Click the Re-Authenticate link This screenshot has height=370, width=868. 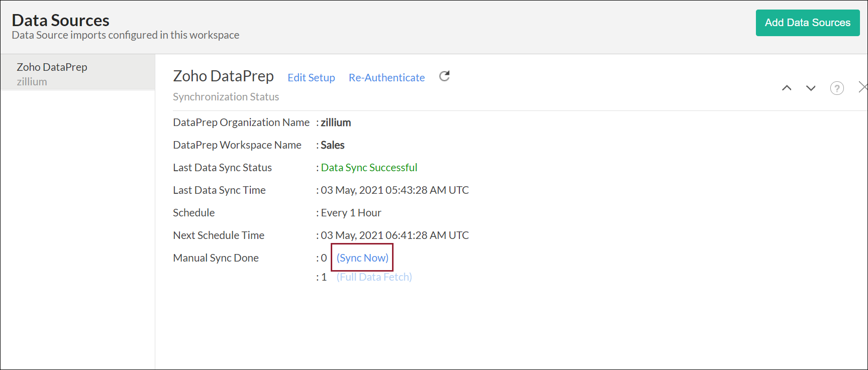click(387, 78)
